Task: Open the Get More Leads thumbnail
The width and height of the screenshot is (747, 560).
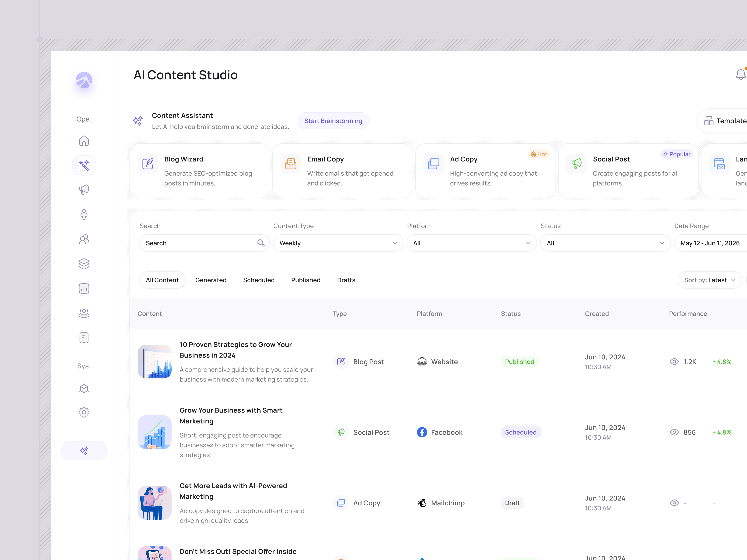Action: 154,503
